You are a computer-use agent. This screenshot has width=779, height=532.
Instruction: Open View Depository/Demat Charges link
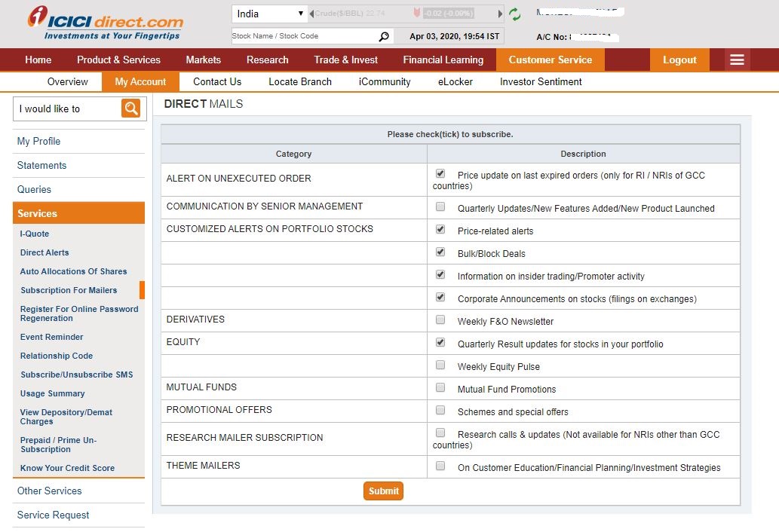[x=66, y=417]
